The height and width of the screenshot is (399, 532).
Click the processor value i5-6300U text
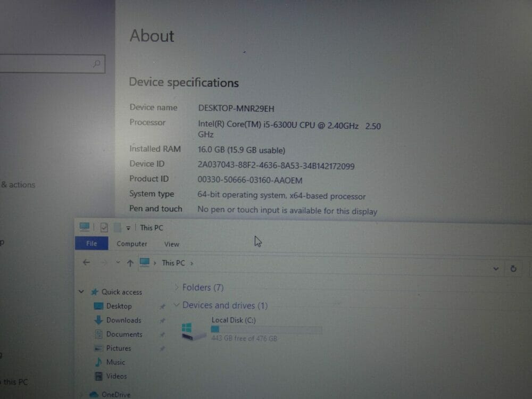[289, 129]
